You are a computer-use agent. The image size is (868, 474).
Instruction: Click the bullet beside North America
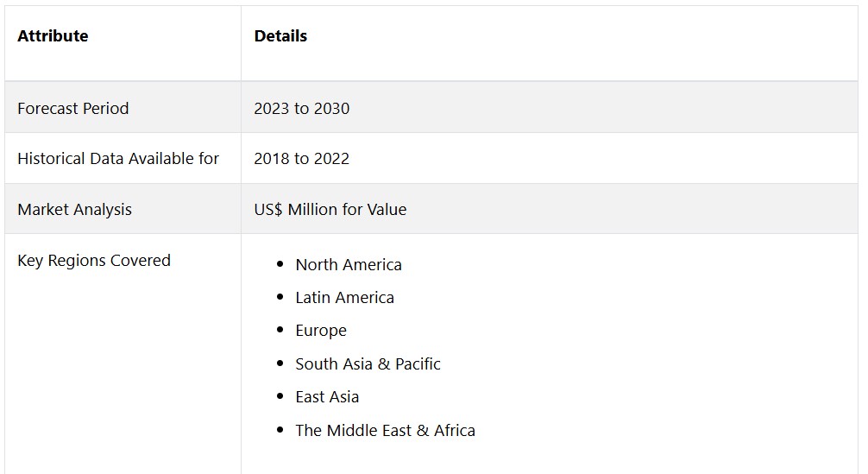click(x=280, y=264)
